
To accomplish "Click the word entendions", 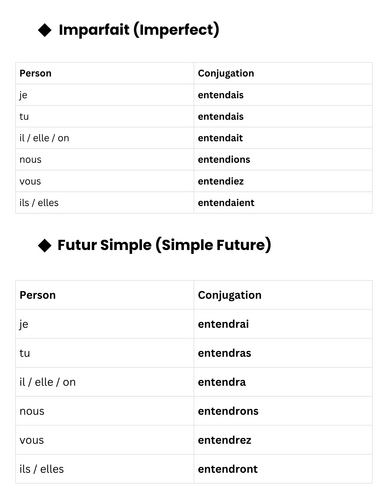I will coord(224,160).
